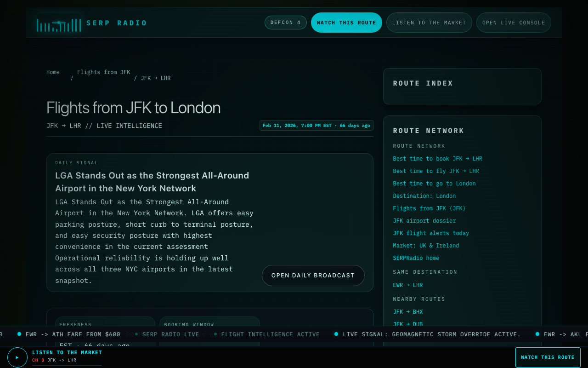Open JFK airport dossier
Image resolution: width=588 pixels, height=368 pixels.
(424, 221)
